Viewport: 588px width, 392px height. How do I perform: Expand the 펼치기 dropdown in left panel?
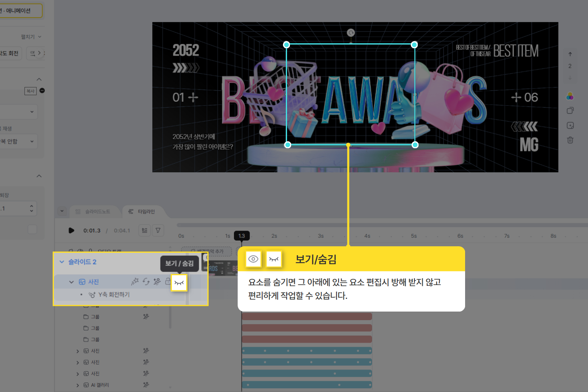(31, 37)
